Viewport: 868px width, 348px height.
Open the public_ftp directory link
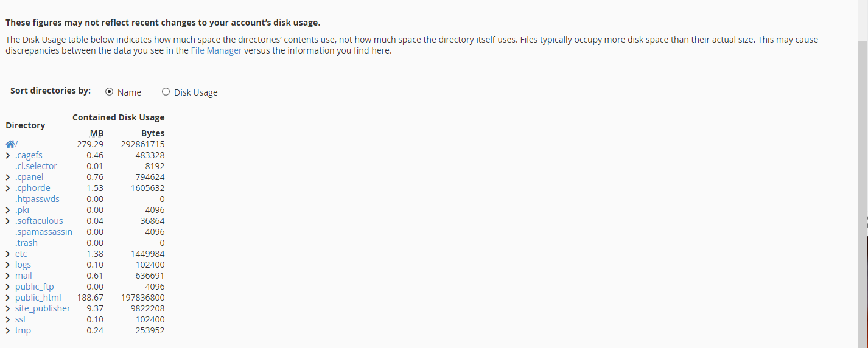(x=35, y=287)
